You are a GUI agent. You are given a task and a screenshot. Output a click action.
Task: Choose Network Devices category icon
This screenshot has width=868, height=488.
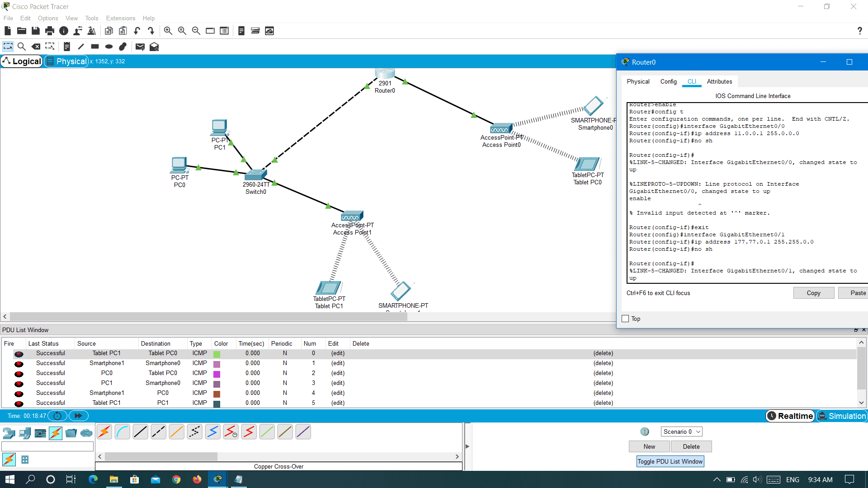[9, 433]
